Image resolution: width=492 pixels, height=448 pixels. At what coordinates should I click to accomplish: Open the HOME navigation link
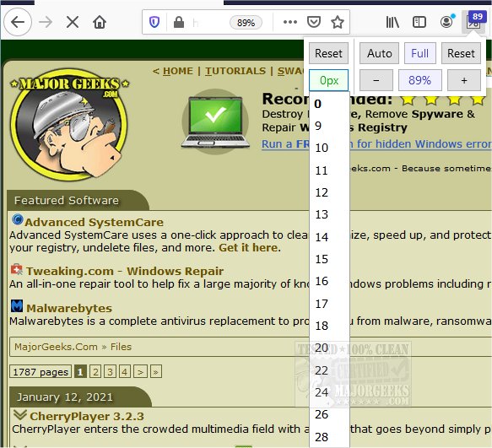click(177, 71)
